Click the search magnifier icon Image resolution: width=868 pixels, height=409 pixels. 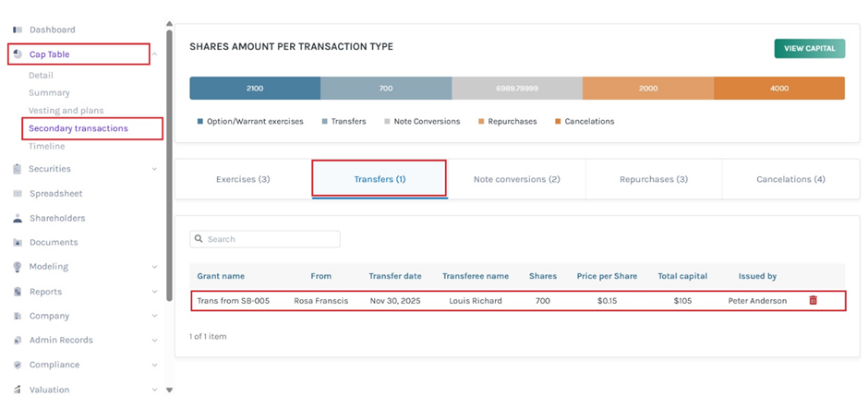[x=199, y=239]
